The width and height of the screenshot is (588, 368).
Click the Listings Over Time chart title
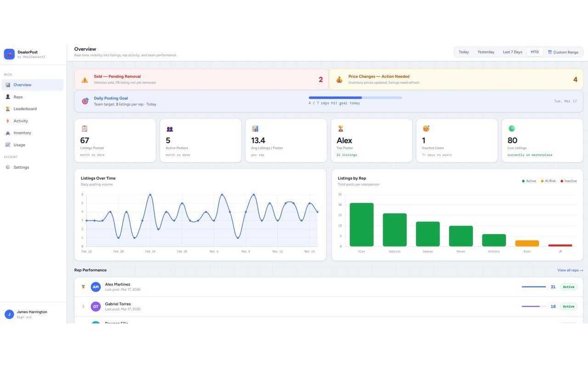pos(98,178)
